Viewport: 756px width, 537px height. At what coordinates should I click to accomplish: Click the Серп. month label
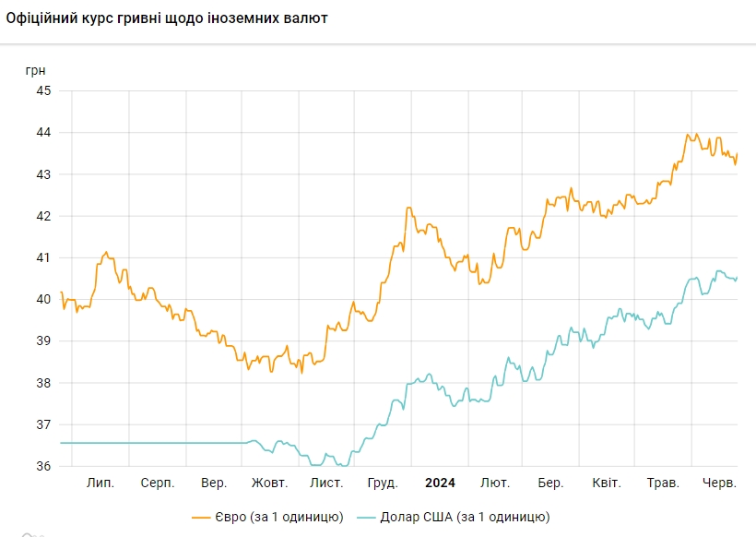[158, 483]
